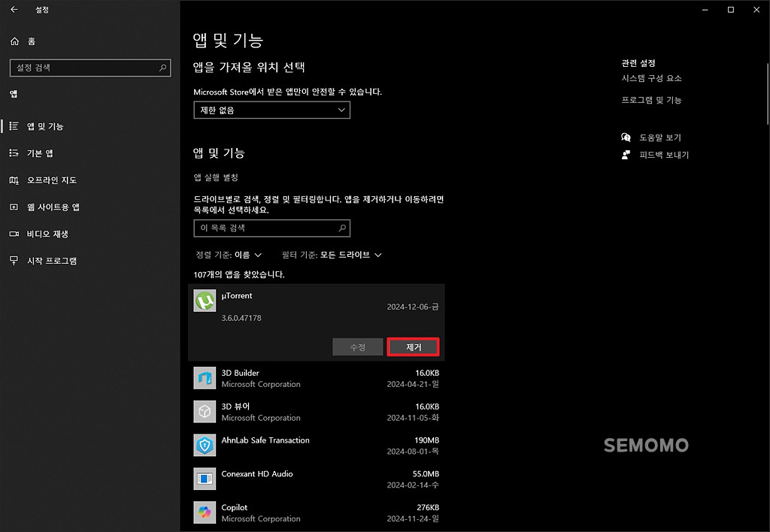Select the 웹 사이트용 앱 icon

coord(14,207)
